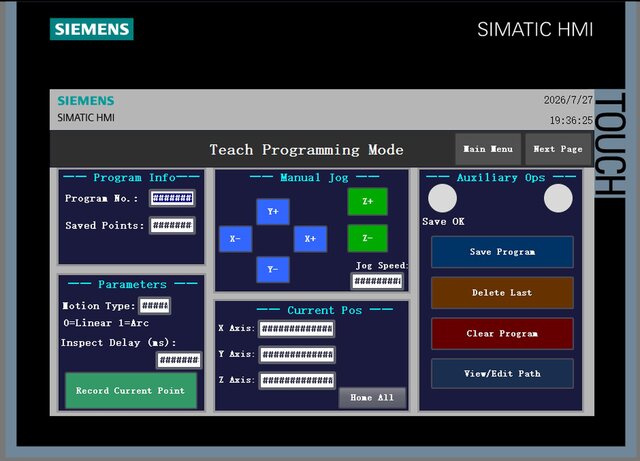Open View/Edit Path
The height and width of the screenshot is (461, 640).
click(x=502, y=374)
